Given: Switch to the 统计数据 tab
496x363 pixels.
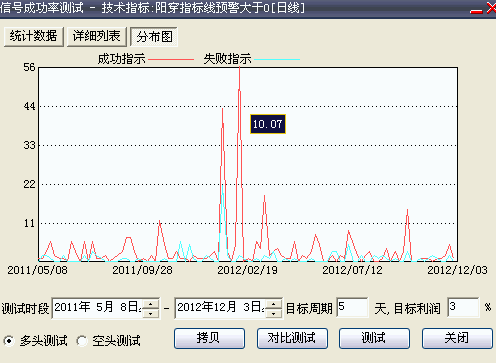Looking at the screenshot, I should [x=33, y=36].
